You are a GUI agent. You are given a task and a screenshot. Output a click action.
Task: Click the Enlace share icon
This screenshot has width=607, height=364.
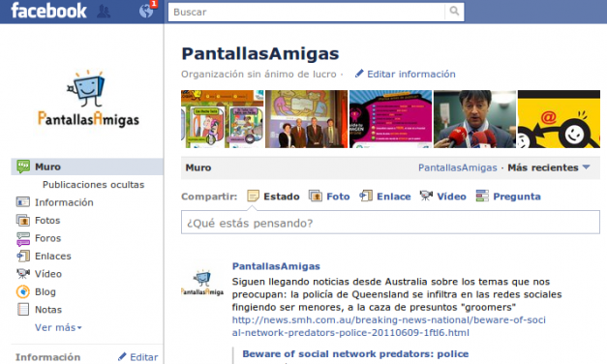(x=366, y=196)
